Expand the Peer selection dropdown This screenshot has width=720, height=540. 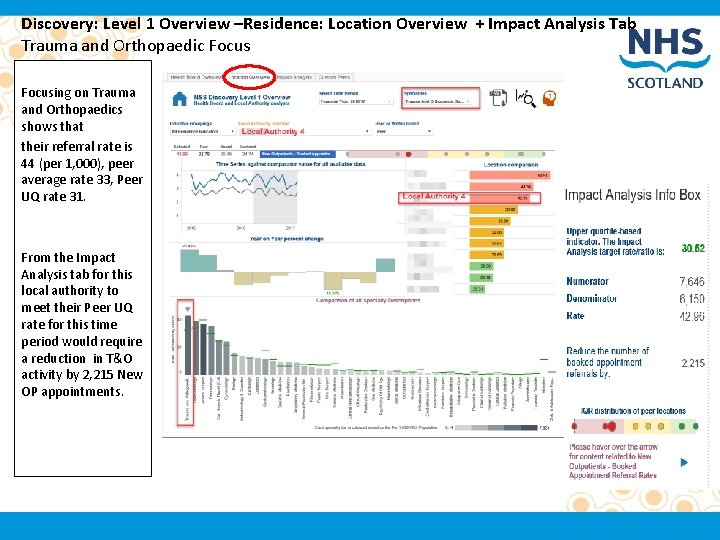(x=404, y=131)
